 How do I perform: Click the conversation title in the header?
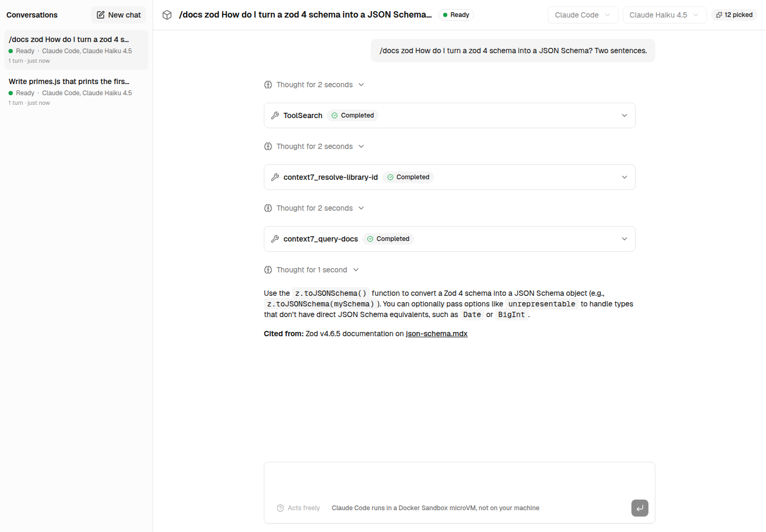click(305, 15)
